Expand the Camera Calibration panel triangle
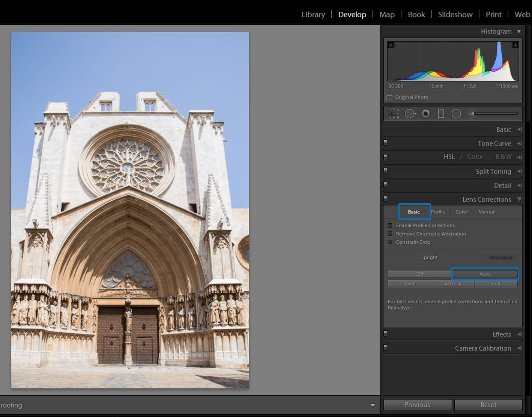This screenshot has height=417, width=532. [519, 348]
